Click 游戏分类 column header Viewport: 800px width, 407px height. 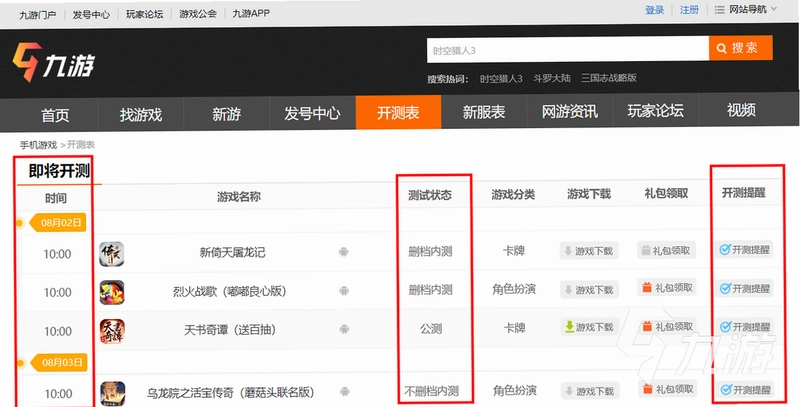pos(513,194)
